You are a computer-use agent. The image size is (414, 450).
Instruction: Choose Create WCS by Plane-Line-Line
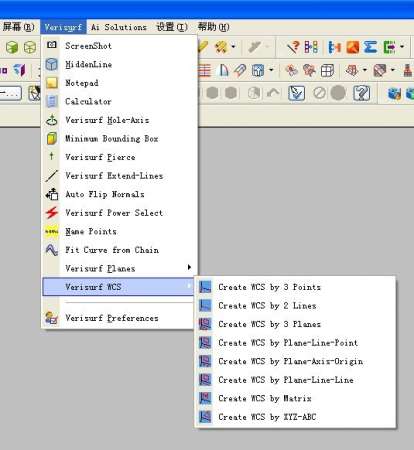[296, 380]
